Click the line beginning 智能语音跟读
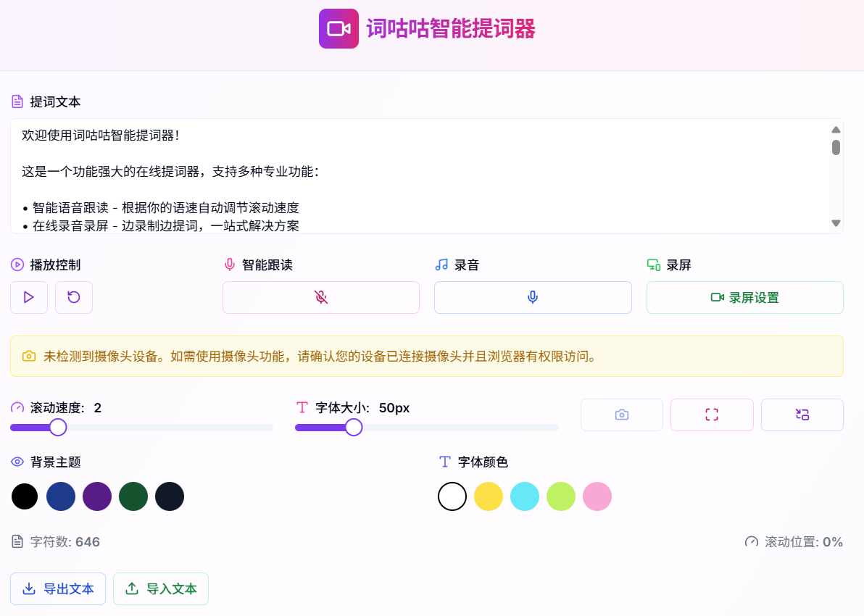 coord(161,208)
